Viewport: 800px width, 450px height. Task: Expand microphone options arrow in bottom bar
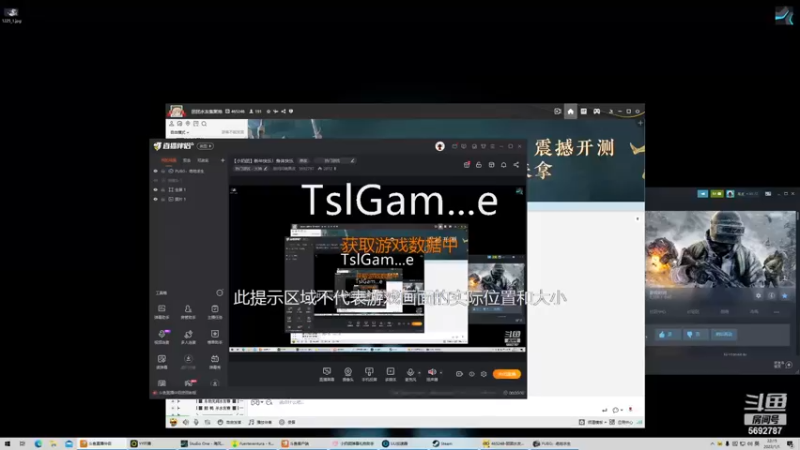pyautogui.click(x=419, y=373)
